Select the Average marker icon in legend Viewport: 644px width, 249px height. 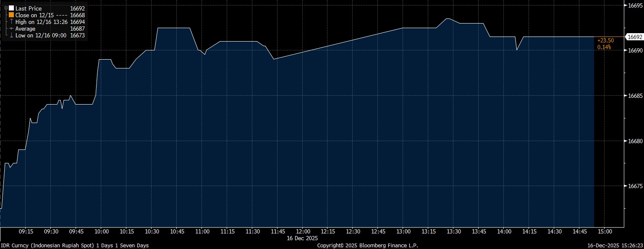coord(11,29)
